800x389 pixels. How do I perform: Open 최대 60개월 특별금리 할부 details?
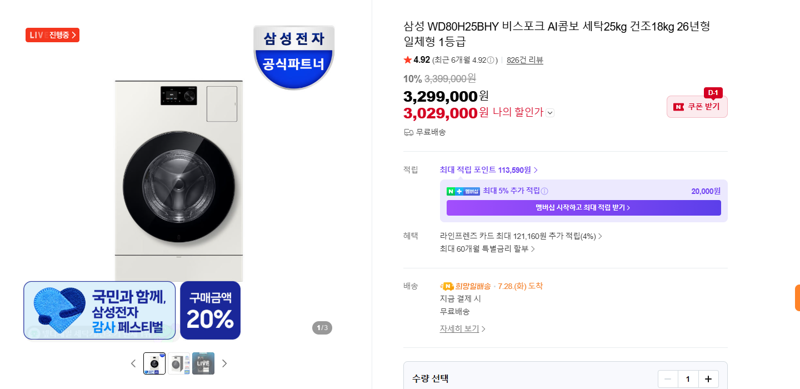tap(487, 249)
